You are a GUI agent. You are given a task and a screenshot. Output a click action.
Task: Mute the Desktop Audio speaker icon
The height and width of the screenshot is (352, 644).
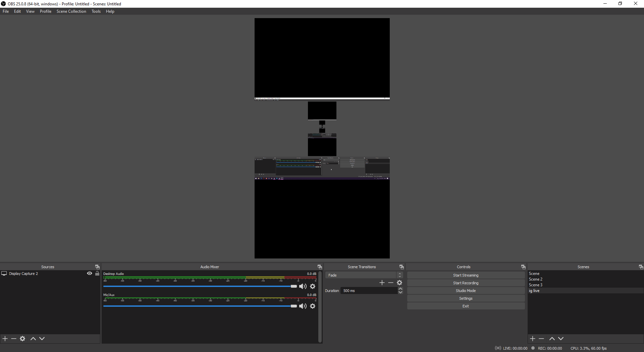[303, 286]
